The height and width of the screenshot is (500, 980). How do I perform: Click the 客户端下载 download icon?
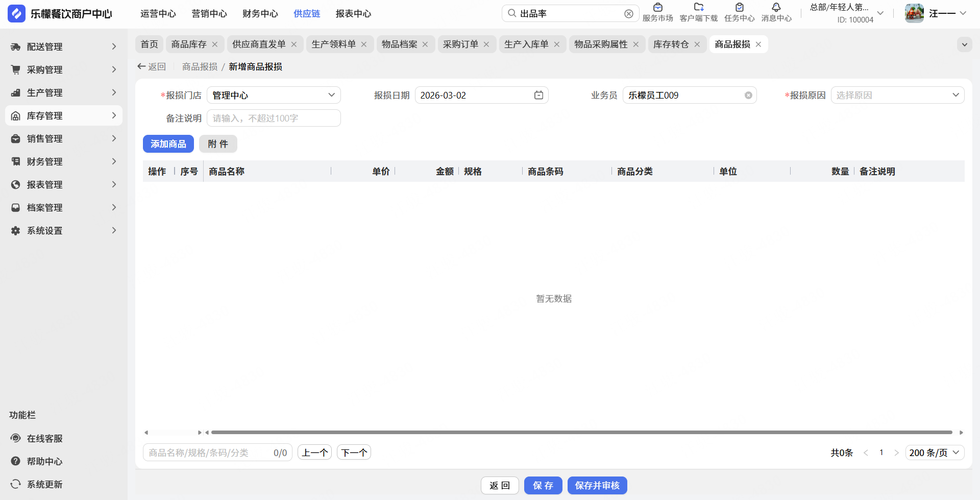(698, 8)
